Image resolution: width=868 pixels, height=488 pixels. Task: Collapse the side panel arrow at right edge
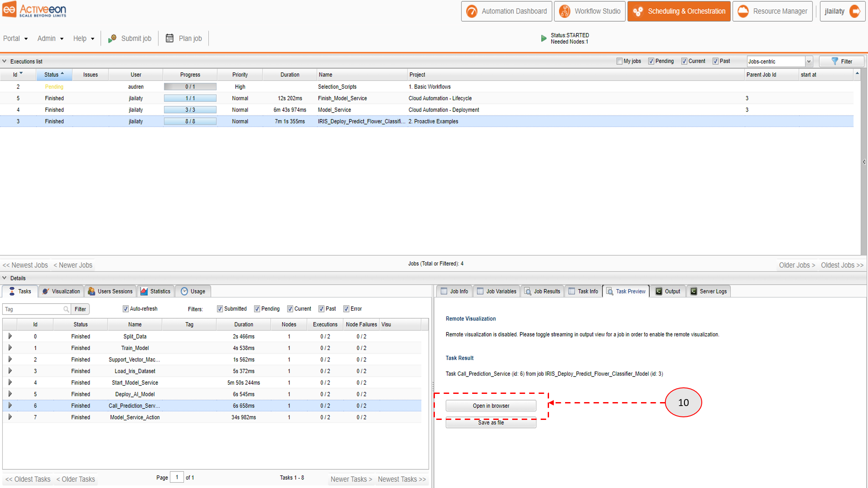pyautogui.click(x=864, y=162)
